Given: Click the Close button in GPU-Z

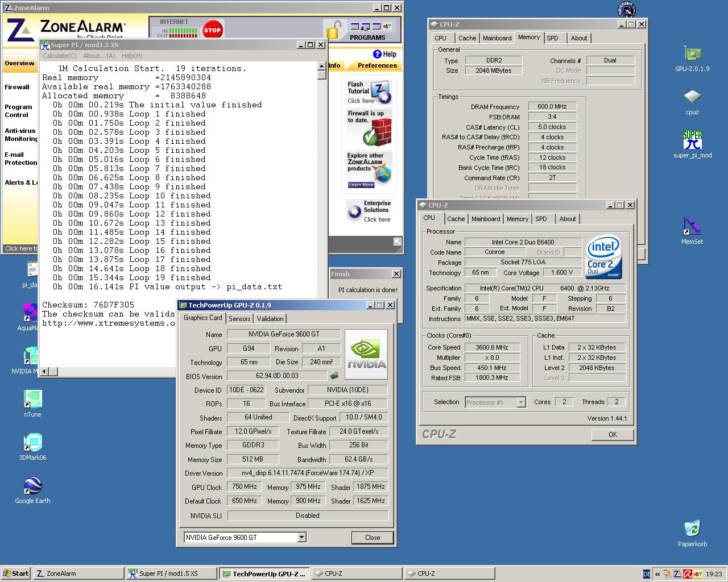Looking at the screenshot, I should click(x=373, y=537).
